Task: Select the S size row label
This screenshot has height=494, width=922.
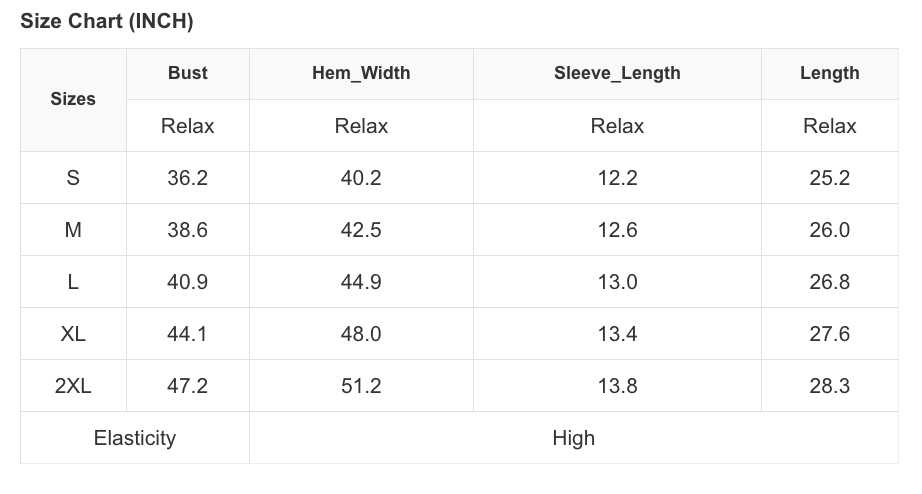Action: [73, 178]
